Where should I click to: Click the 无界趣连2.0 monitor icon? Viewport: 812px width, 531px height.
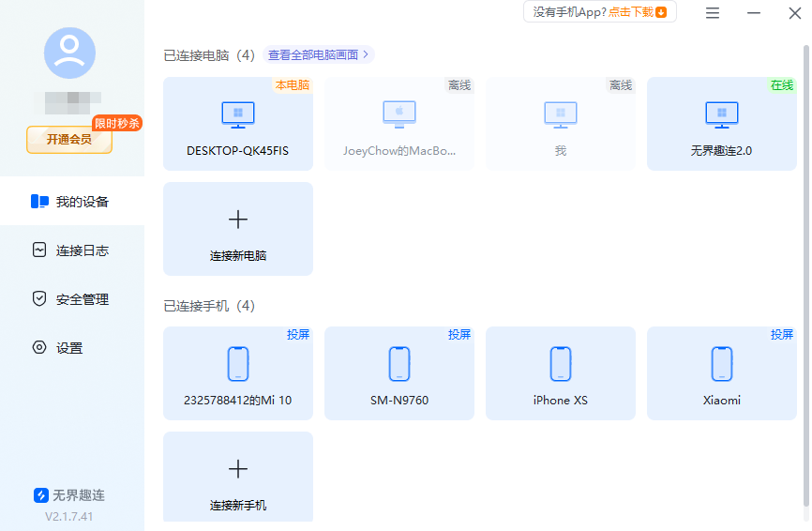pos(722,115)
